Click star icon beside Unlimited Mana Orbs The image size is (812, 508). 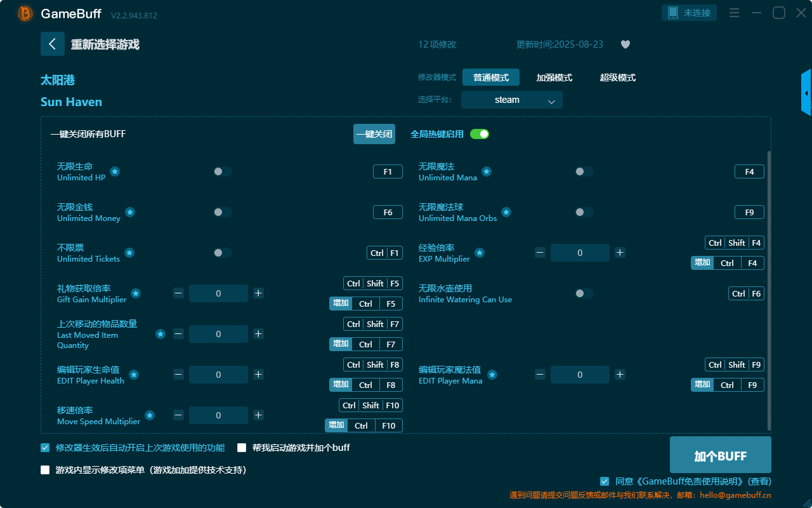tap(506, 212)
